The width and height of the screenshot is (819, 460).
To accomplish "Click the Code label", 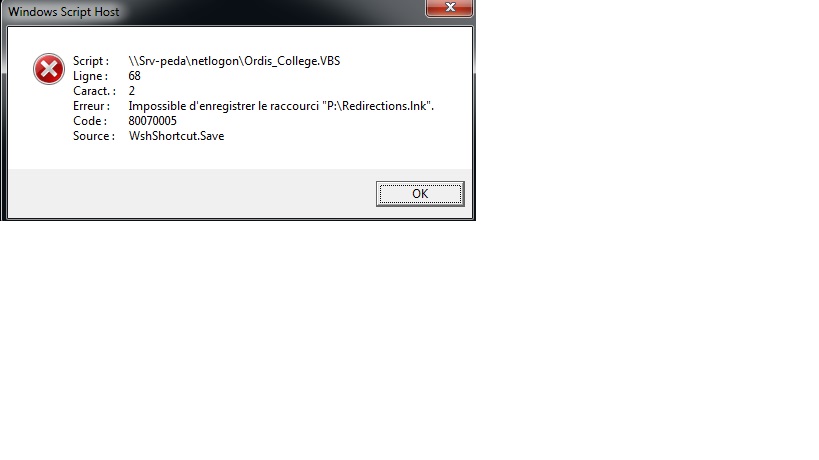I will 90,121.
